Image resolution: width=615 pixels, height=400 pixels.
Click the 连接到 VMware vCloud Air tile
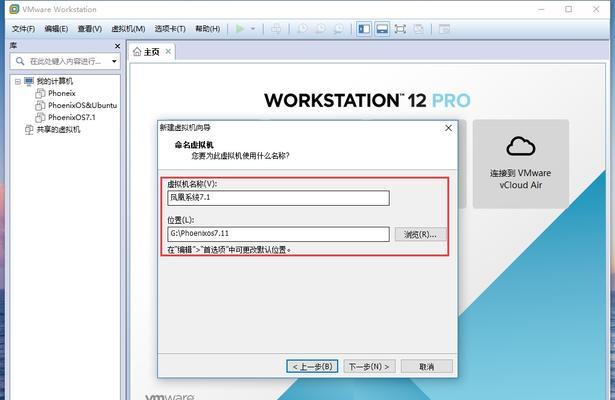pos(520,164)
